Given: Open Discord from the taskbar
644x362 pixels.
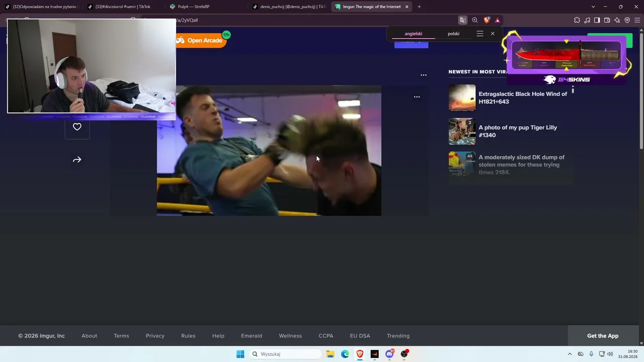Looking at the screenshot, I should (x=389, y=354).
